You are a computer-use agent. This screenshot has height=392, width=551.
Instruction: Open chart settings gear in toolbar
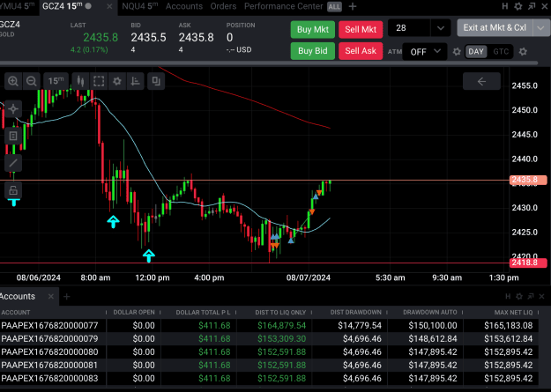point(117,82)
